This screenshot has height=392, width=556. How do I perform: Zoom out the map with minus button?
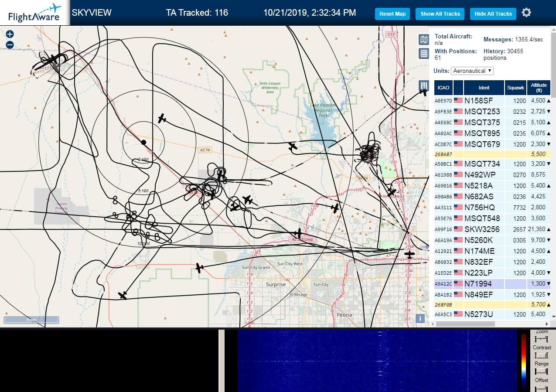(10, 44)
